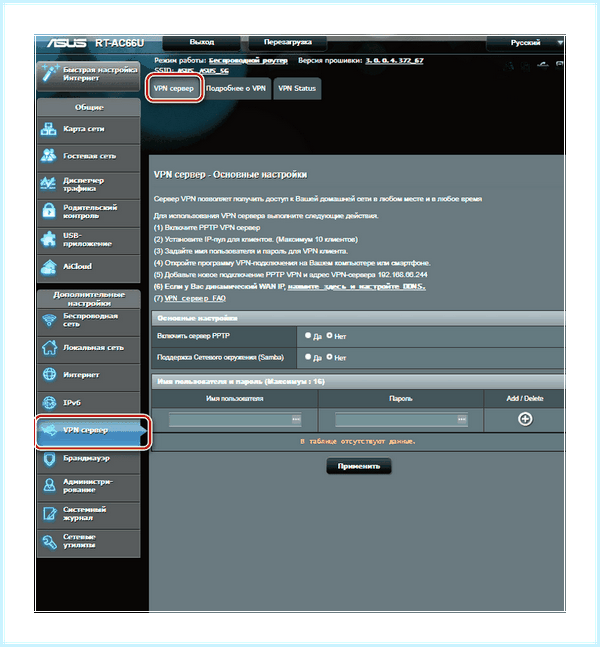Click the Беспроводной роутер mode link

coord(248,61)
